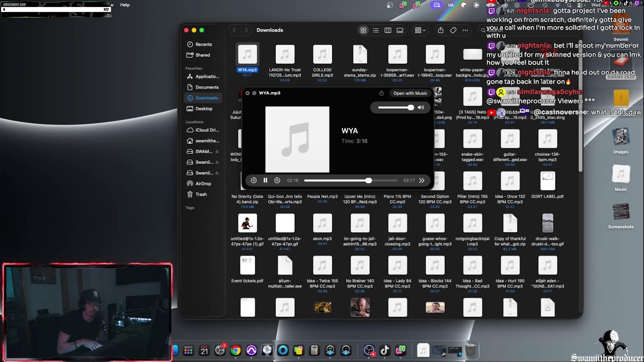Open OBS from the Dock
The image size is (644, 362).
click(369, 350)
